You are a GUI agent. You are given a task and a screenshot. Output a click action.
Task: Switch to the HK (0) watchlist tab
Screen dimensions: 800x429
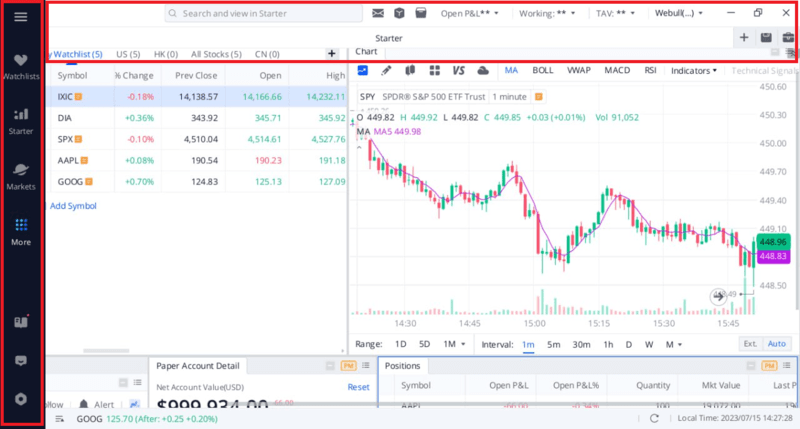(x=166, y=54)
